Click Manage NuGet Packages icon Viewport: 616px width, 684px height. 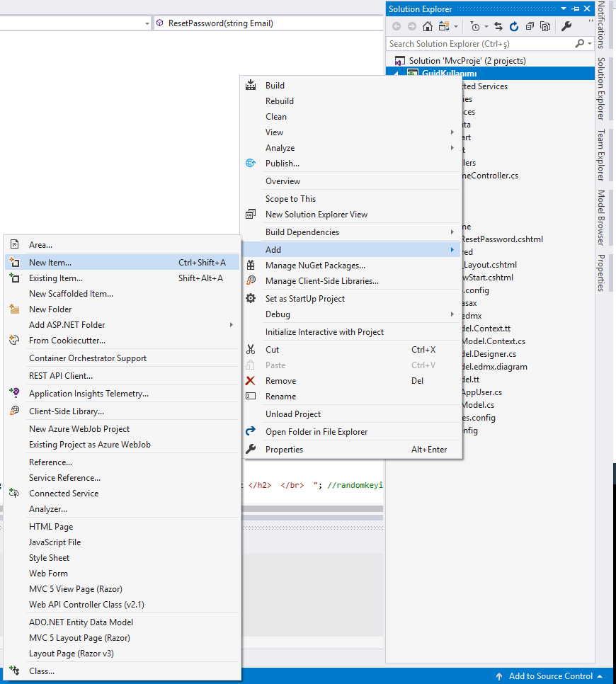pyautogui.click(x=251, y=266)
